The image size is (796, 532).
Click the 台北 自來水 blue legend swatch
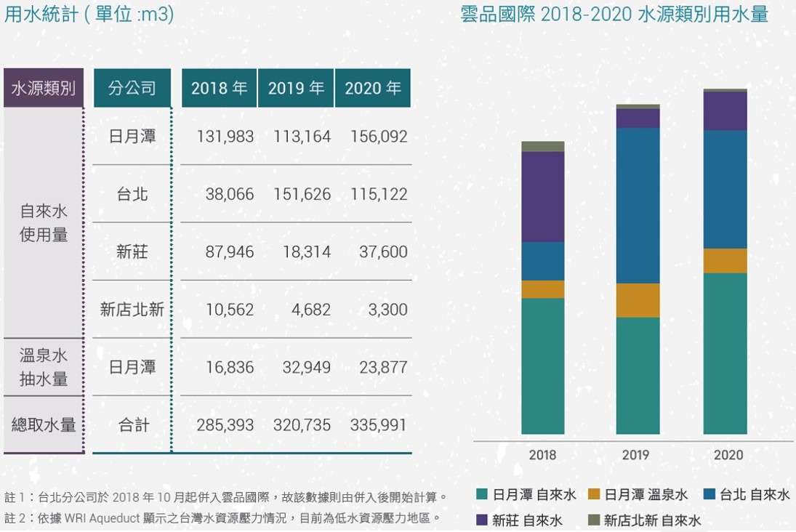pyautogui.click(x=709, y=494)
